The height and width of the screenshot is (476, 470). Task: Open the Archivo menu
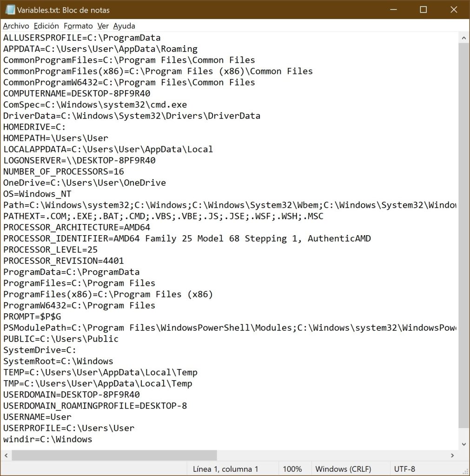[x=15, y=26]
